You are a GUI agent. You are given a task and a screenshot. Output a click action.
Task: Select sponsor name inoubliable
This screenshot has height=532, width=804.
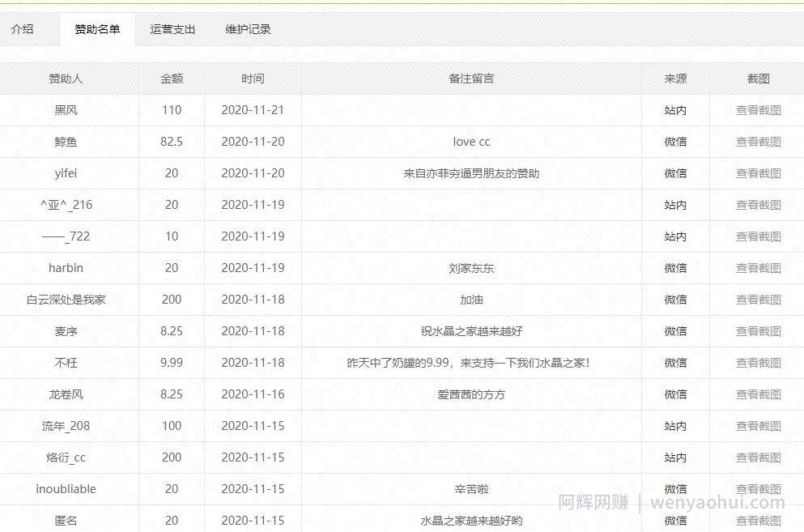click(66, 489)
